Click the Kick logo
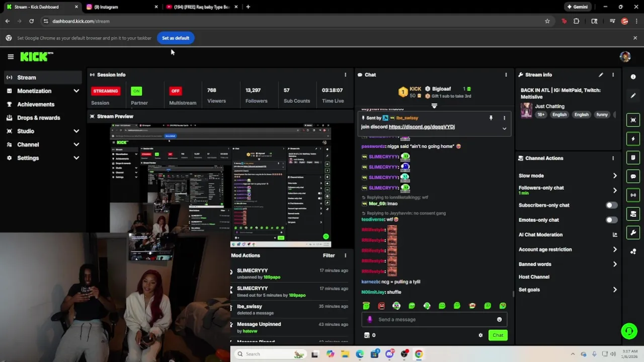 [36, 57]
